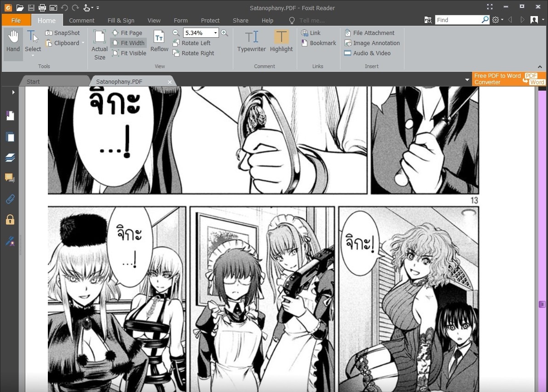Screen dimensions: 548x392
Task: Switch to the Comment ribbon tab
Action: point(81,20)
